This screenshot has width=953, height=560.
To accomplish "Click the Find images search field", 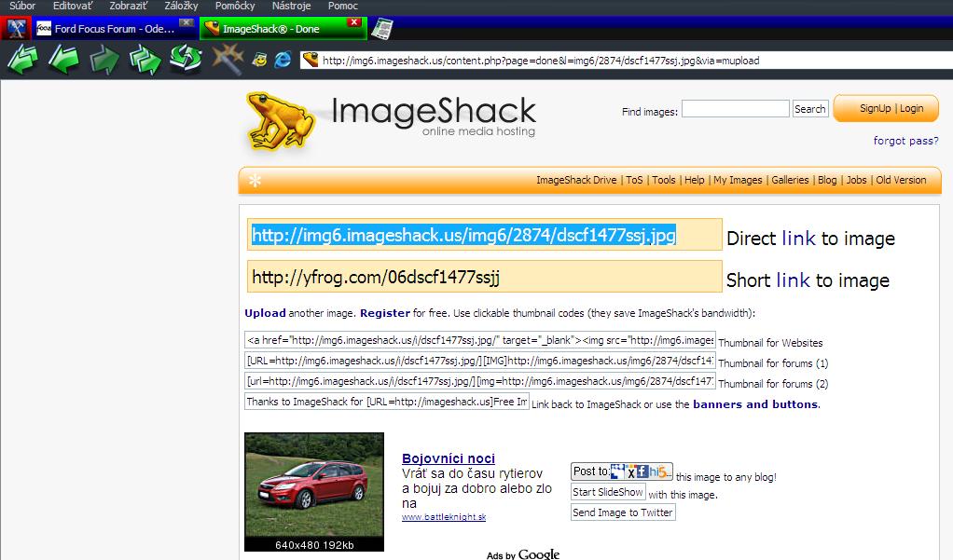I will tap(735, 109).
